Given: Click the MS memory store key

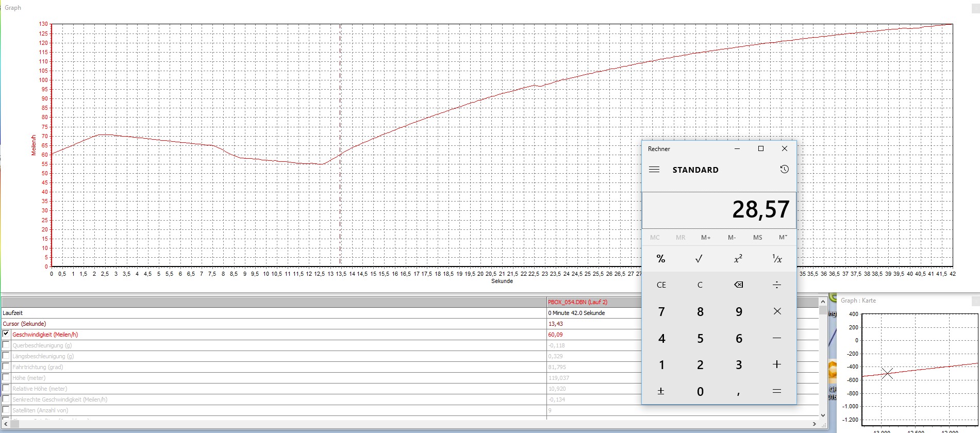Looking at the screenshot, I should coord(757,238).
